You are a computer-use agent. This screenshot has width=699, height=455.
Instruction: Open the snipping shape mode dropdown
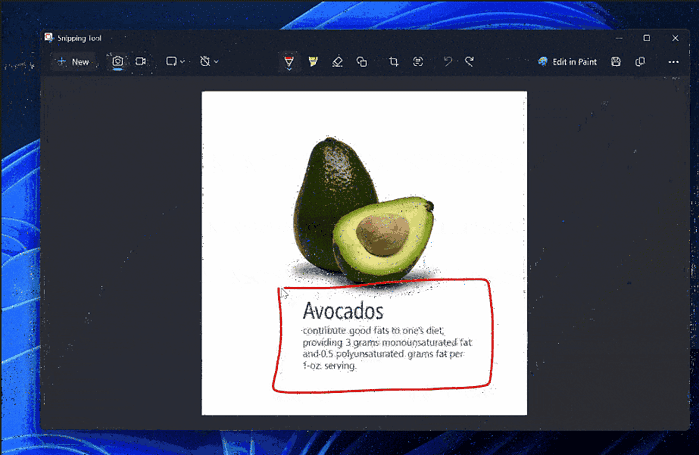pos(175,61)
